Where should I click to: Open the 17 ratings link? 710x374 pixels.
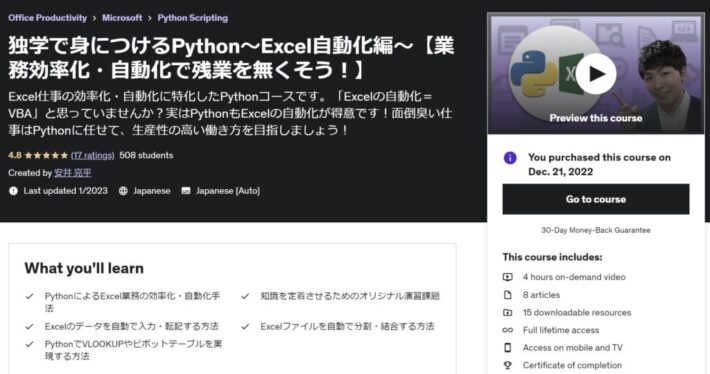point(93,155)
